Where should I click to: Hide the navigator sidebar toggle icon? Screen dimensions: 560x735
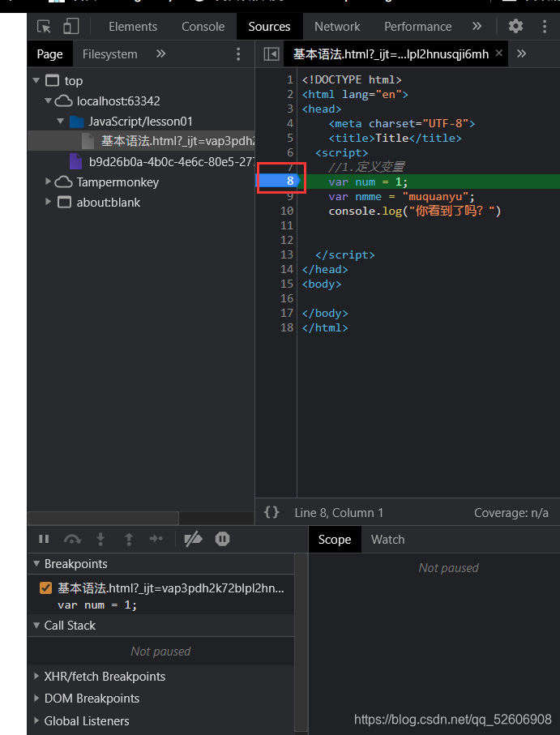click(x=271, y=54)
